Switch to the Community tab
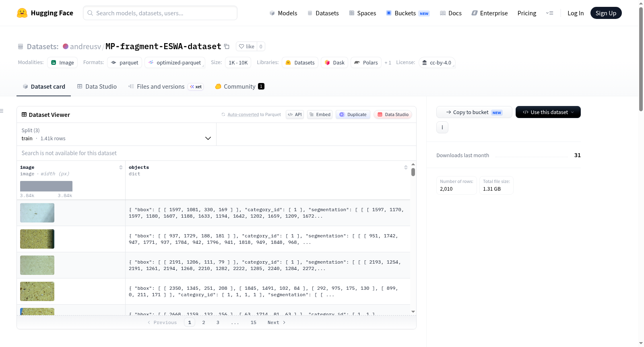 tap(239, 86)
